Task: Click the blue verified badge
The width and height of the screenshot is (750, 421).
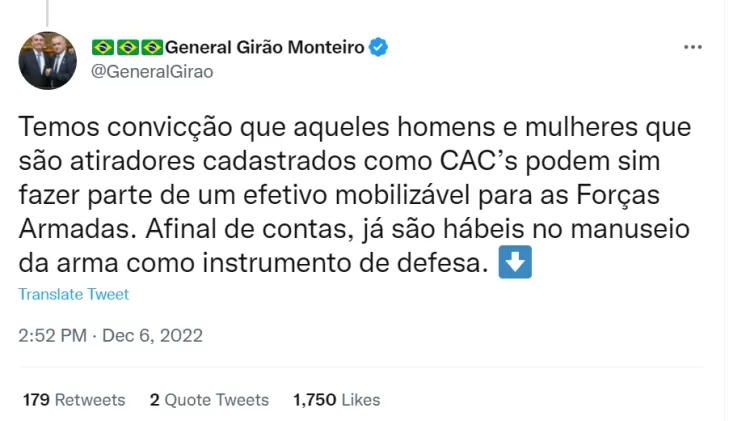Action: click(x=380, y=47)
